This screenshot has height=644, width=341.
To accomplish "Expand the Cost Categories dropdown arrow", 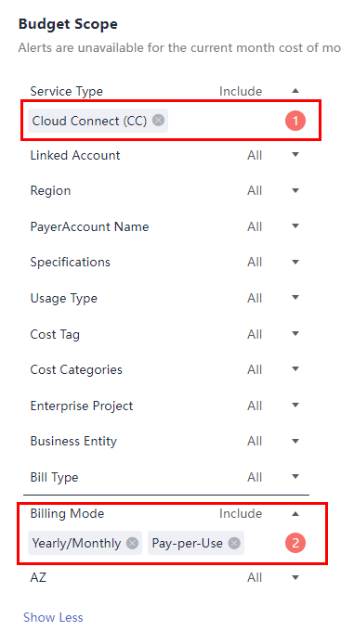I will (x=295, y=369).
